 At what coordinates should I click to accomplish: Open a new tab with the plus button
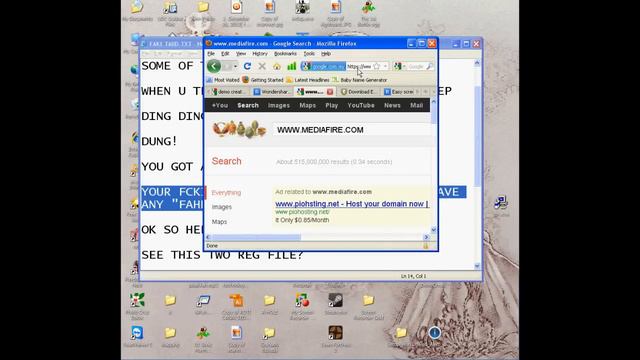pyautogui.click(x=425, y=92)
